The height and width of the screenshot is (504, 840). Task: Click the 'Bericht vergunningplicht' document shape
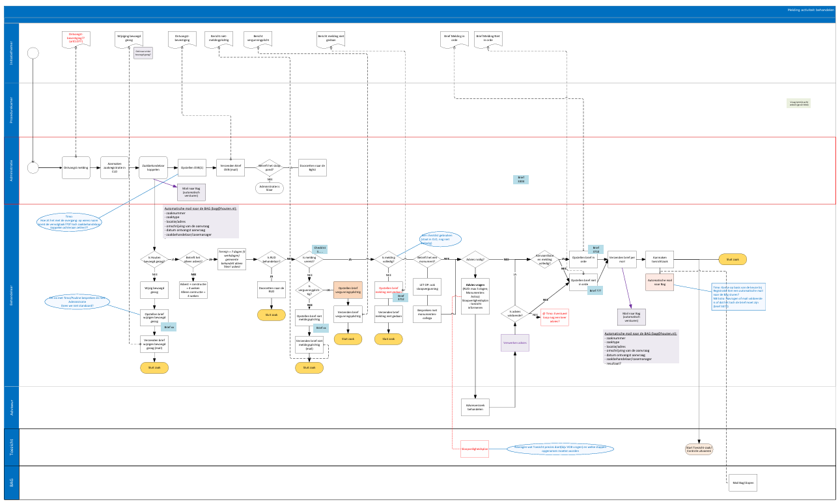pyautogui.click(x=258, y=38)
